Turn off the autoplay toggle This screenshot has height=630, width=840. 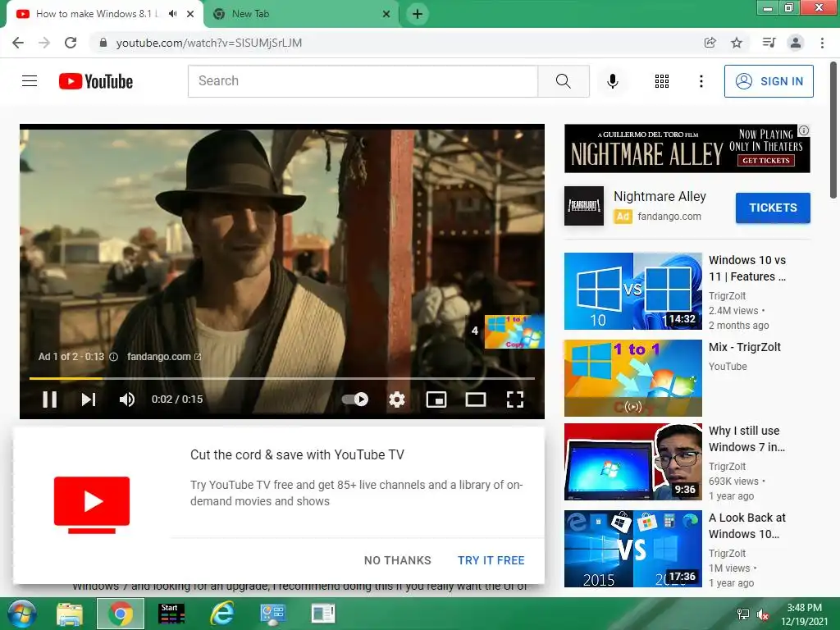(x=354, y=399)
